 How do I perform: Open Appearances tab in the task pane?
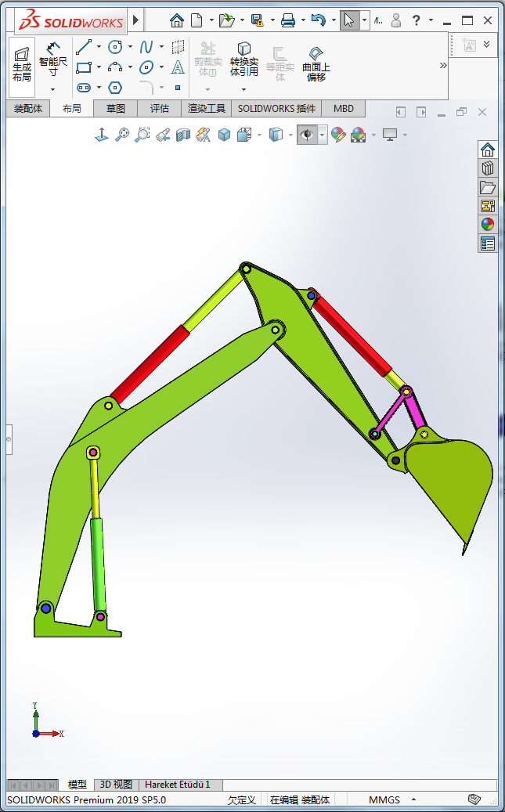(x=488, y=224)
